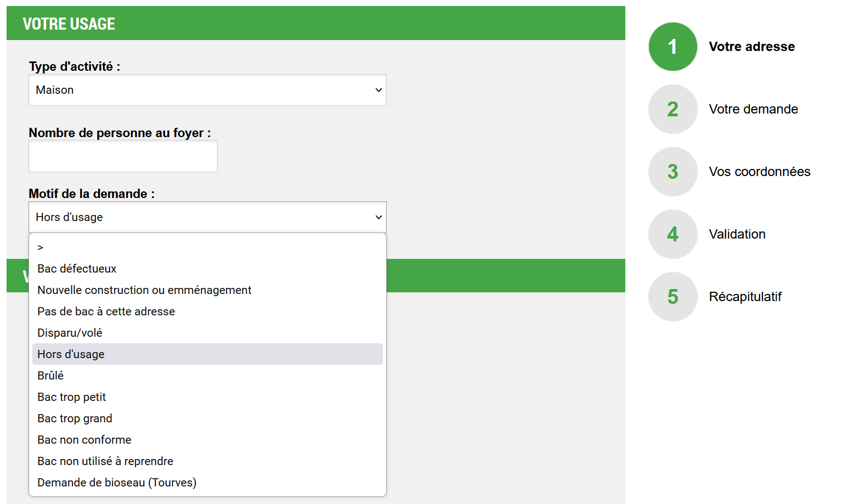
Task: Click the step 2 circle icon
Action: pyautogui.click(x=673, y=109)
